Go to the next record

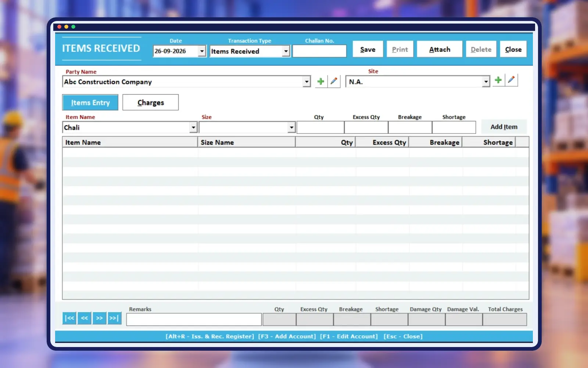coord(100,318)
